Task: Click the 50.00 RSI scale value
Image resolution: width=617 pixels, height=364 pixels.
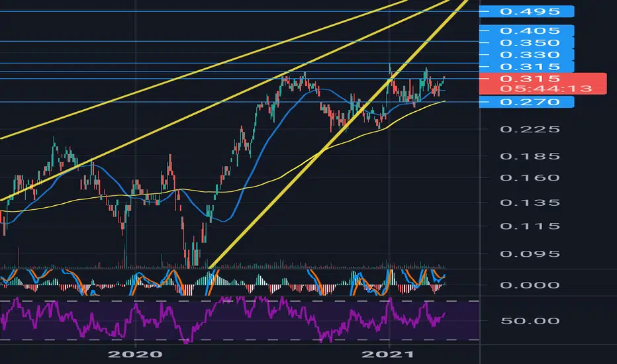Action: (x=530, y=321)
